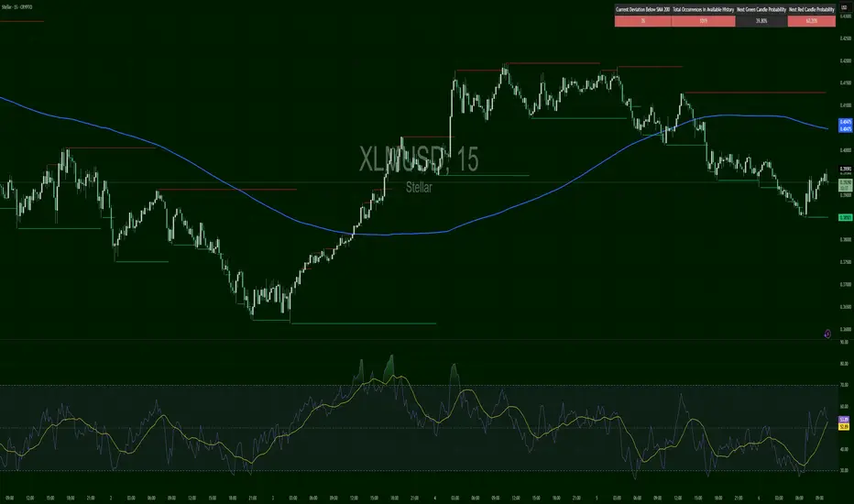Select the Total Occurrences in Available History header
This screenshot has width=854, height=504.
(x=703, y=9)
